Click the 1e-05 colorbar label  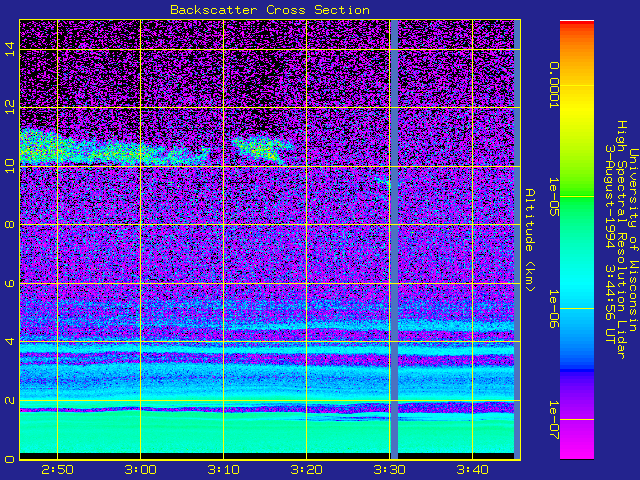[x=553, y=197]
